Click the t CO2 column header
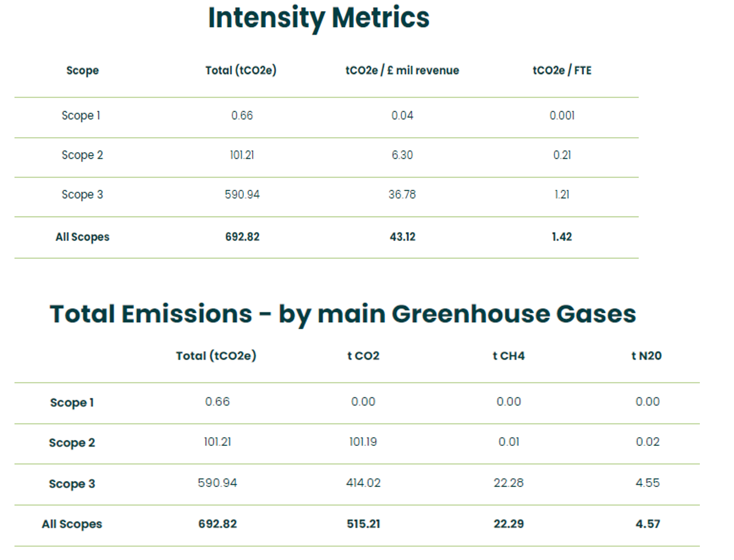Screen dimensions: 734x560 tap(363, 356)
